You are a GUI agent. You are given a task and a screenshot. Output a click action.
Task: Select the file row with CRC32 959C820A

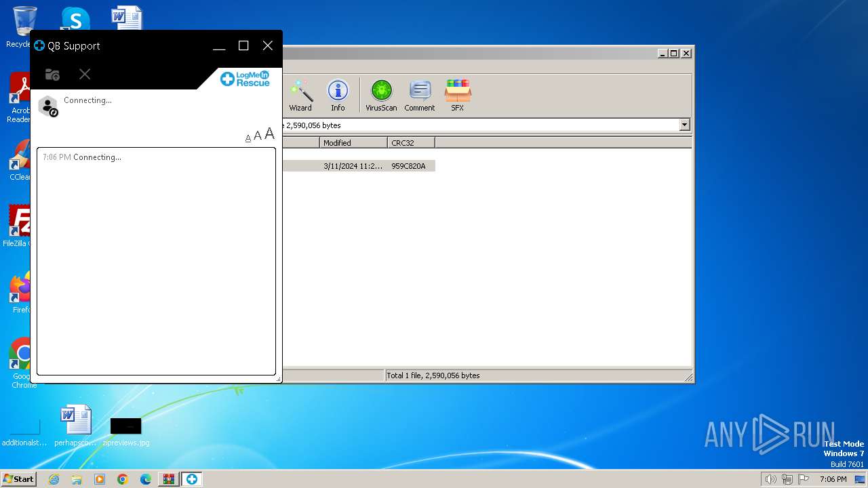click(359, 166)
